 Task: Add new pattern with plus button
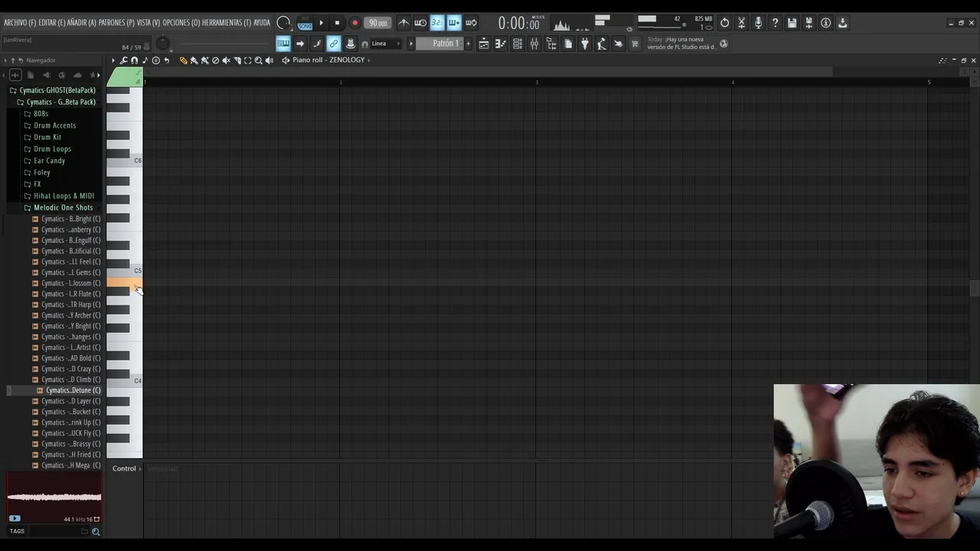coord(469,44)
